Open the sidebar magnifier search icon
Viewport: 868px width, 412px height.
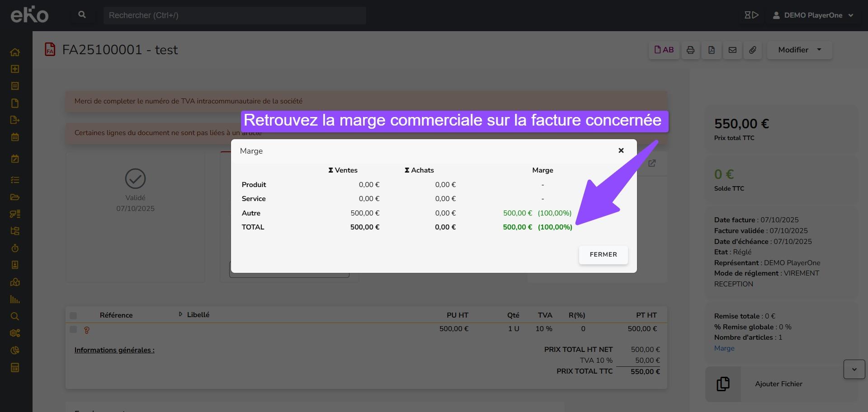pyautogui.click(x=15, y=316)
